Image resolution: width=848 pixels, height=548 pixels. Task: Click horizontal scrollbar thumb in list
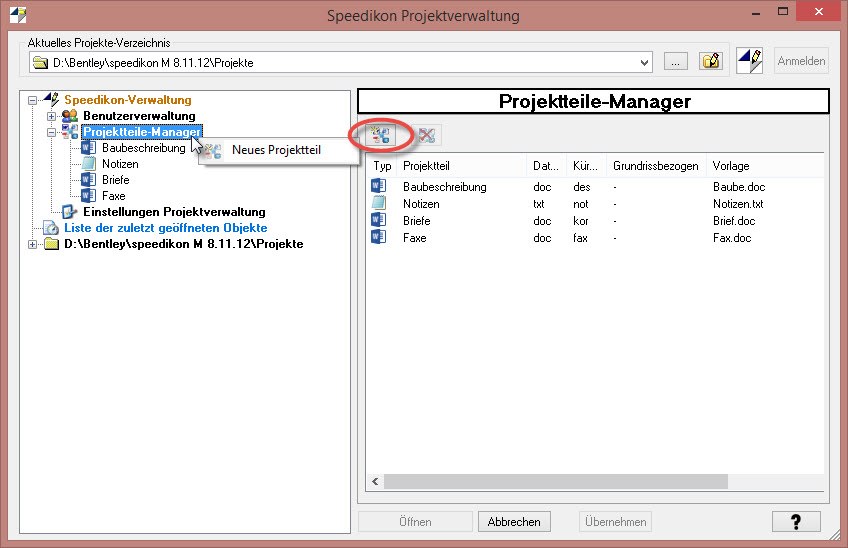pos(556,481)
